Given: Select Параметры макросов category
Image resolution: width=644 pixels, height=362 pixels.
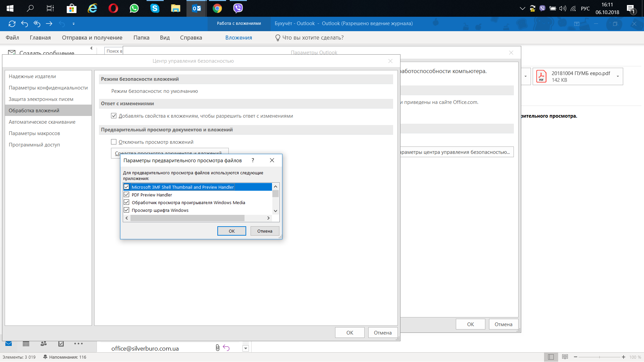Looking at the screenshot, I should [48, 133].
